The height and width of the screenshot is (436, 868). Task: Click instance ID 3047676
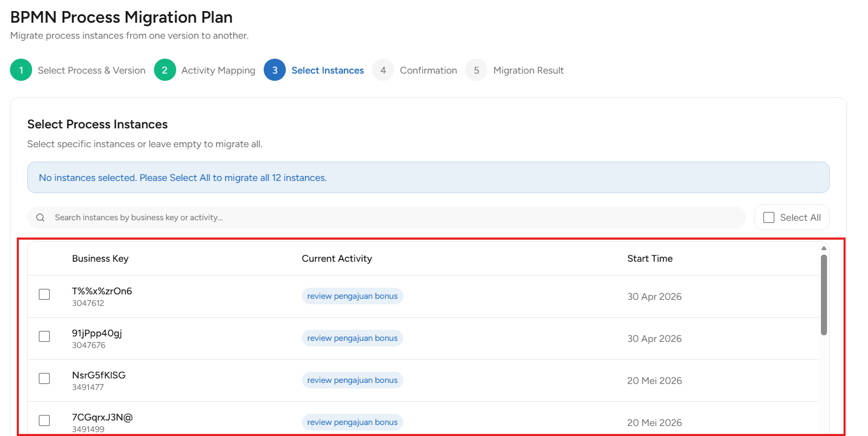89,345
